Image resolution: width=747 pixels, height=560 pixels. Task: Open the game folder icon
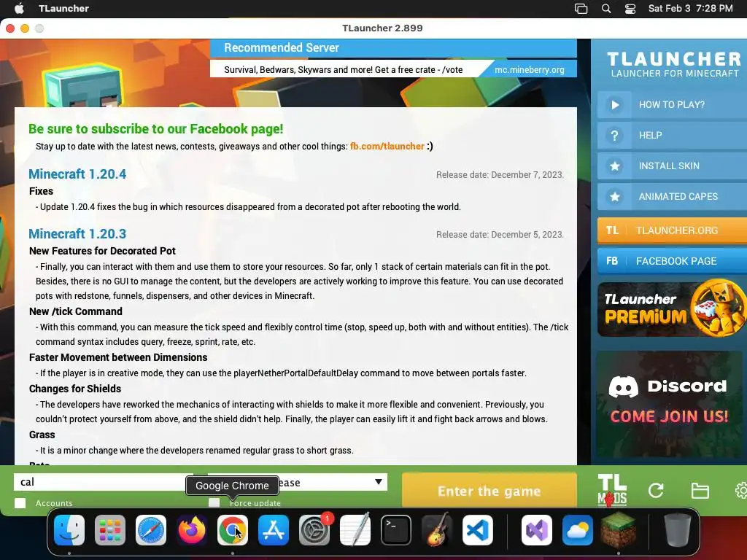pos(700,491)
